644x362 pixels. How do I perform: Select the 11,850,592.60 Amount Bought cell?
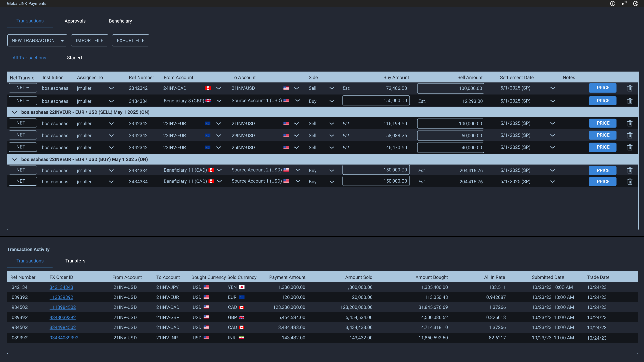pos(433,338)
